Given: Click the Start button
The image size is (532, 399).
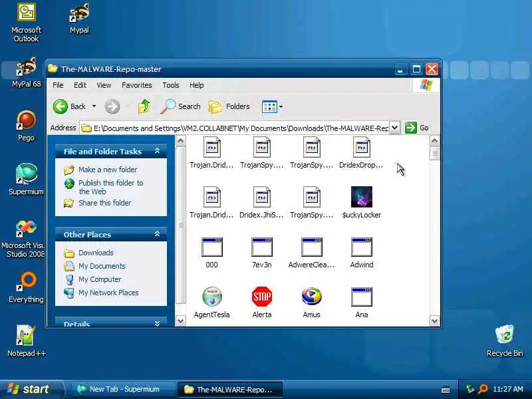Looking at the screenshot, I should point(31,389).
